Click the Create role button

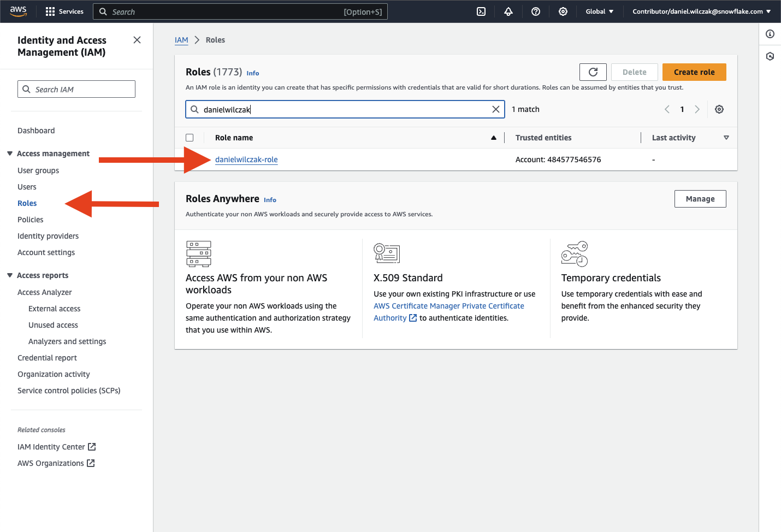[x=694, y=72]
